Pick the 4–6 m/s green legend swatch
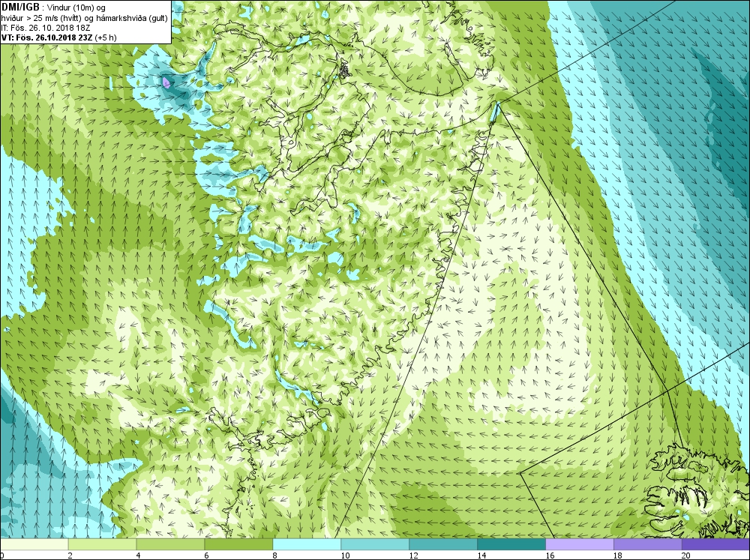Viewport: 750px width, 560px height. (170, 544)
